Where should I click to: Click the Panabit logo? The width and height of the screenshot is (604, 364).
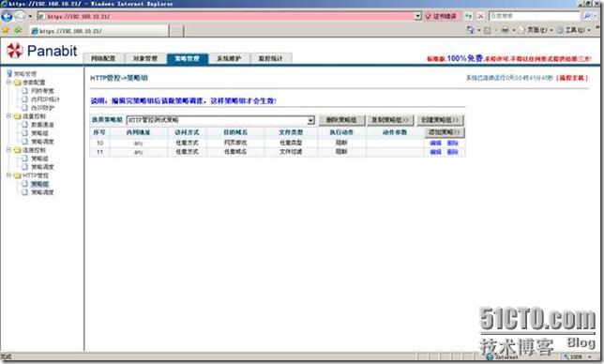pos(42,51)
